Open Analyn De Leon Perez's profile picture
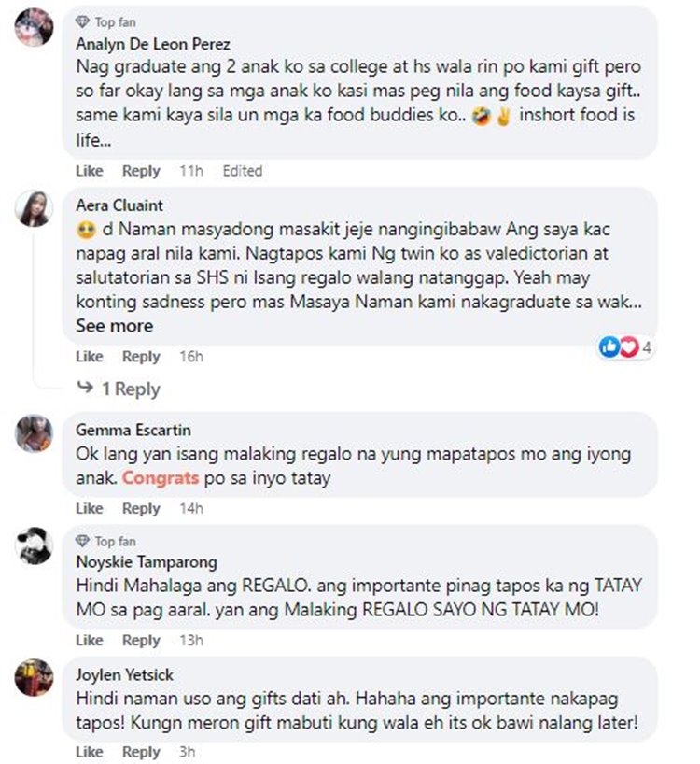 tap(35, 27)
